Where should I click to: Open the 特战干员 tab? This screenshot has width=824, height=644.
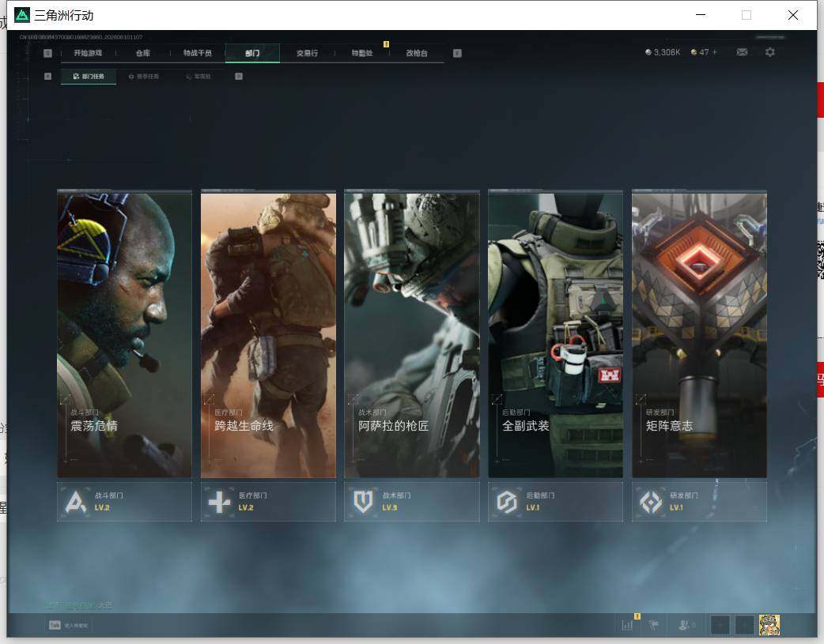pos(198,53)
